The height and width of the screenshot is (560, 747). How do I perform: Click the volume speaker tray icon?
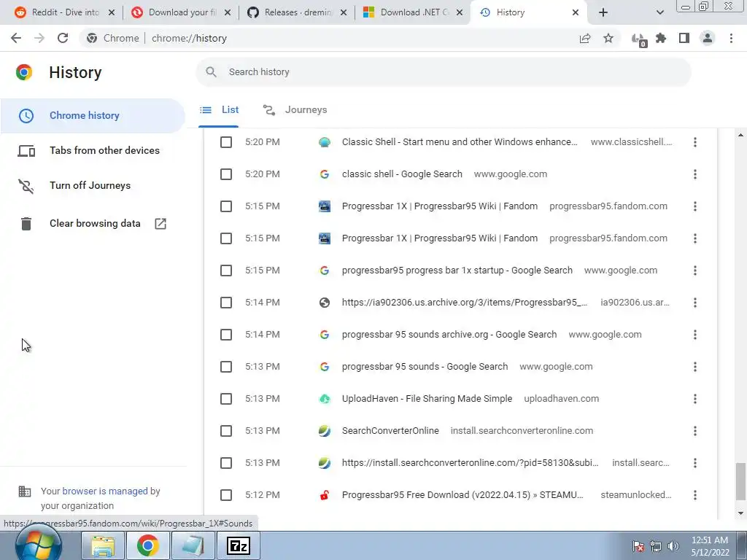pos(673,546)
